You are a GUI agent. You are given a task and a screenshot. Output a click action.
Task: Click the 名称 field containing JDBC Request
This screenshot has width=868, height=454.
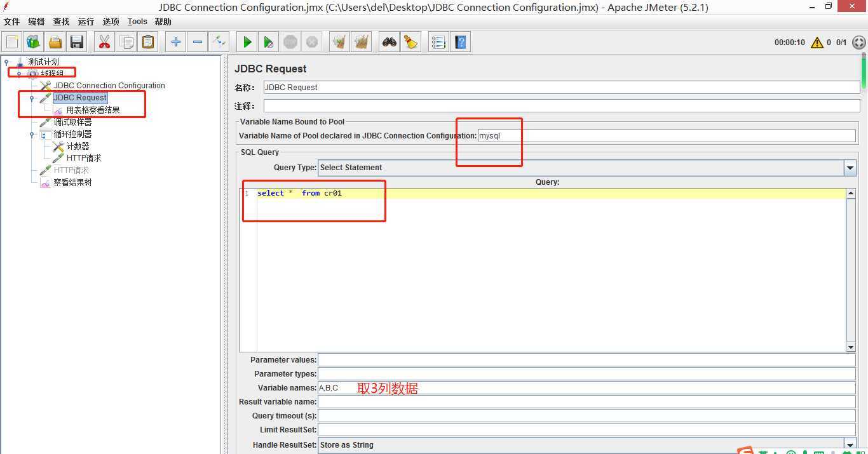[x=561, y=88]
